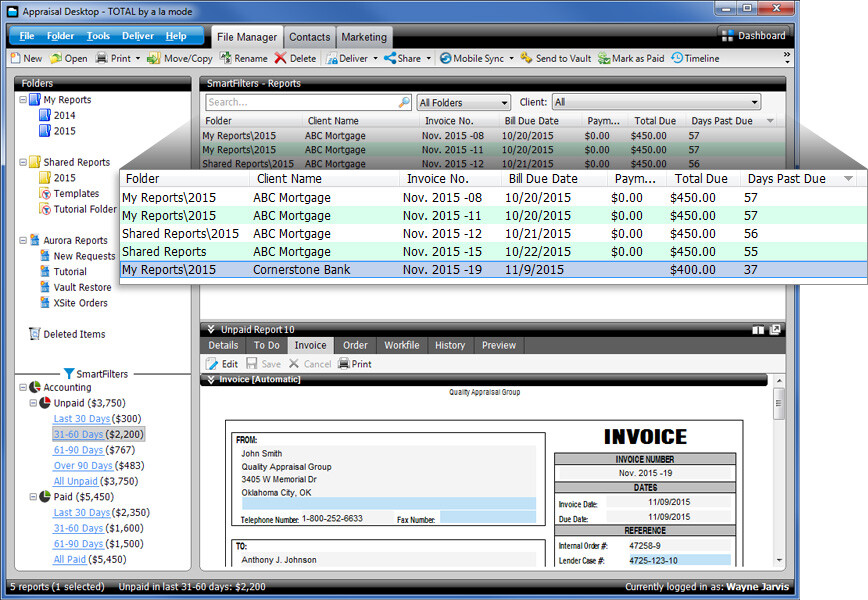Image resolution: width=868 pixels, height=600 pixels.
Task: Open the Tools menu
Action: [98, 36]
